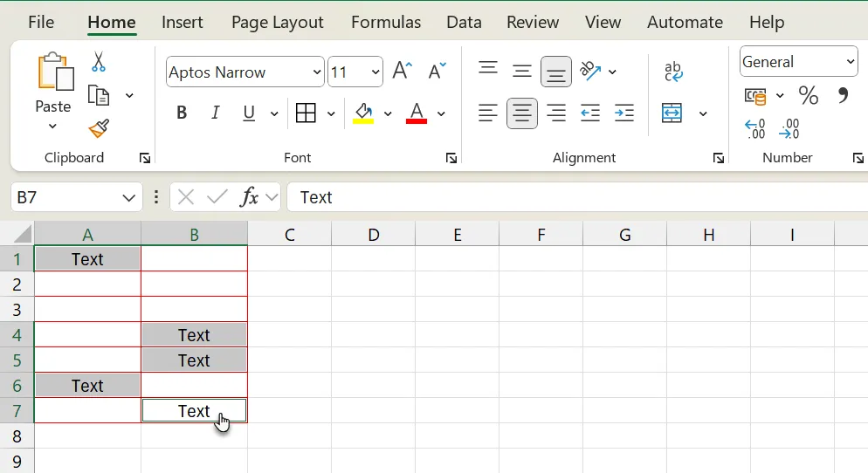Select row 8 header
Screen dimensions: 868x473
[17, 436]
